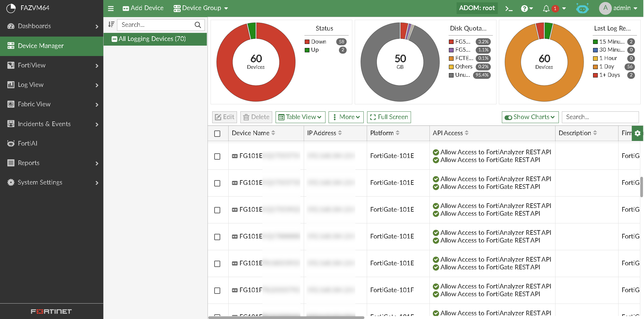This screenshot has width=644, height=319.
Task: Toggle Show Charts switch button
Action: click(530, 117)
